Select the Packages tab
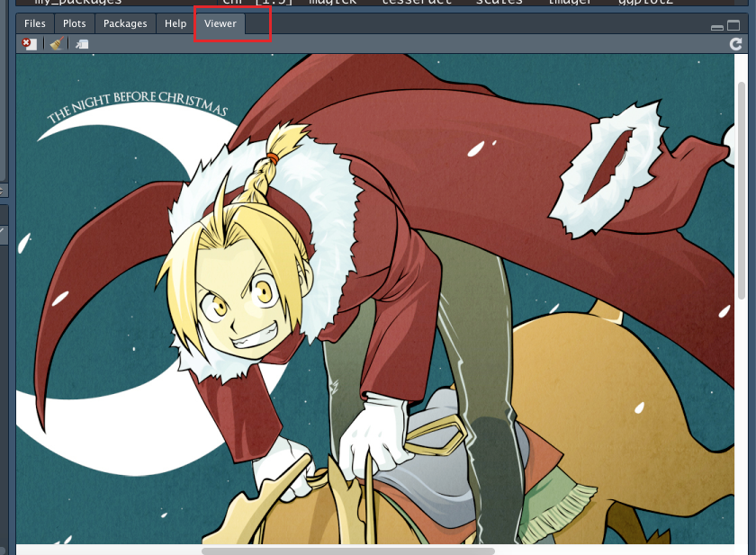 (x=125, y=23)
